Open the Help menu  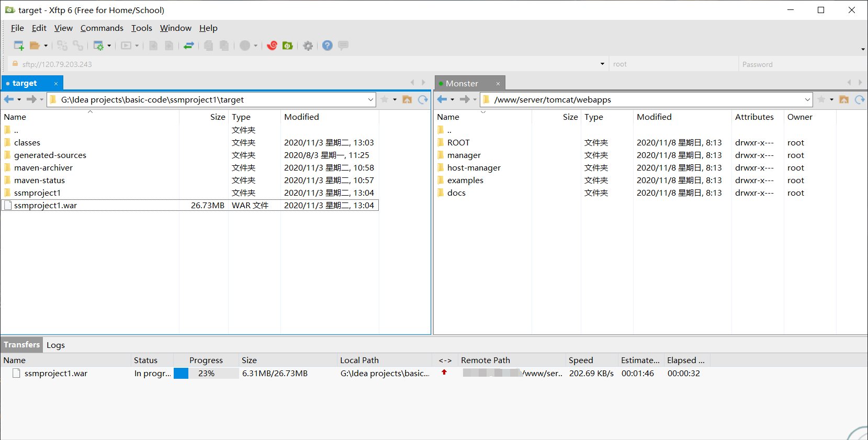pos(208,28)
